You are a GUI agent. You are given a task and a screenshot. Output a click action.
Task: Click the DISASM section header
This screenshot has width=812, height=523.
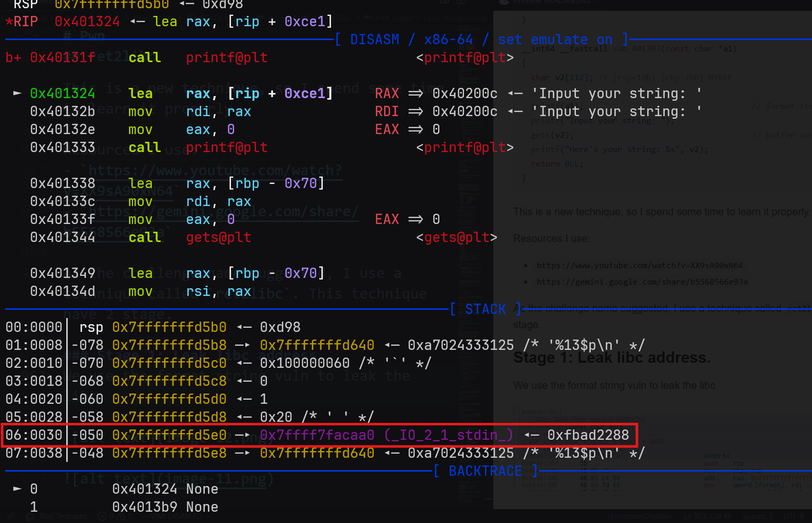tap(374, 40)
